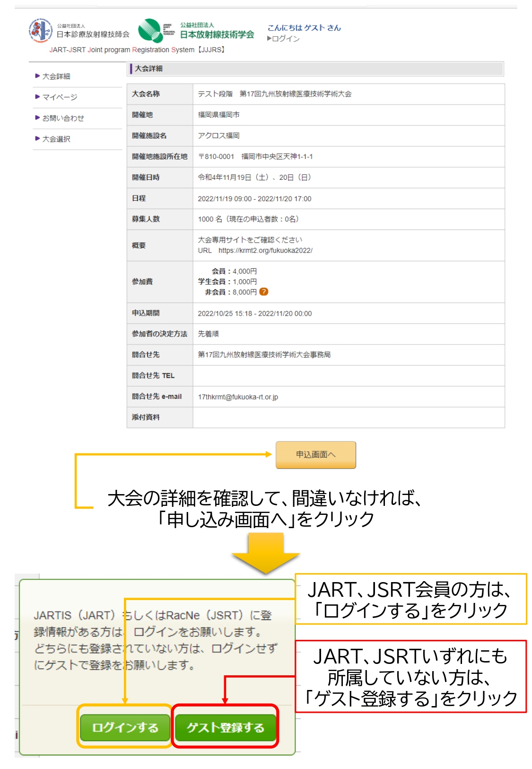Click the yellow-bordered JART、JSRT会員の方は callout

[410, 599]
